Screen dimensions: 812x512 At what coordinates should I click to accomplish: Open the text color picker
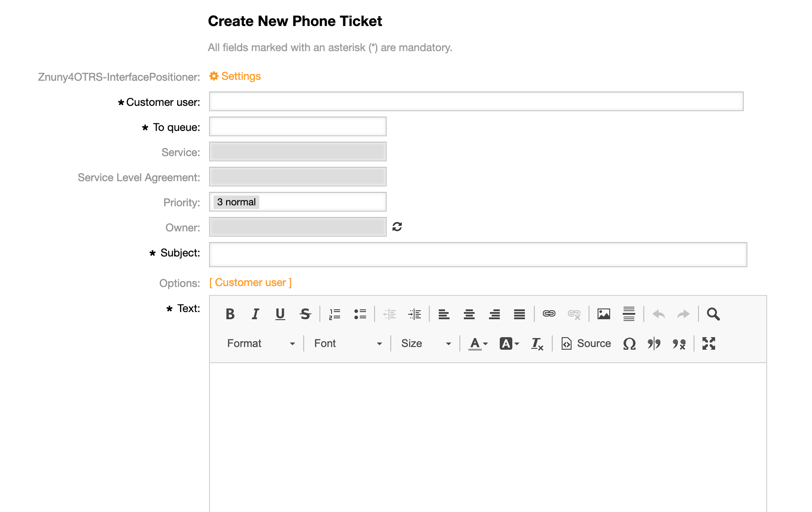tap(478, 343)
